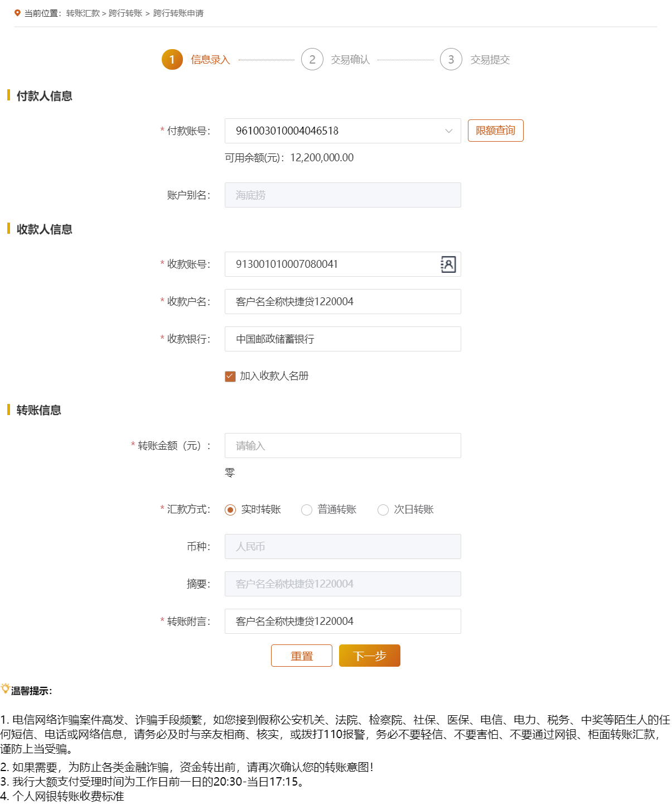
Task: Click the 收款银行 field
Action: coord(342,339)
